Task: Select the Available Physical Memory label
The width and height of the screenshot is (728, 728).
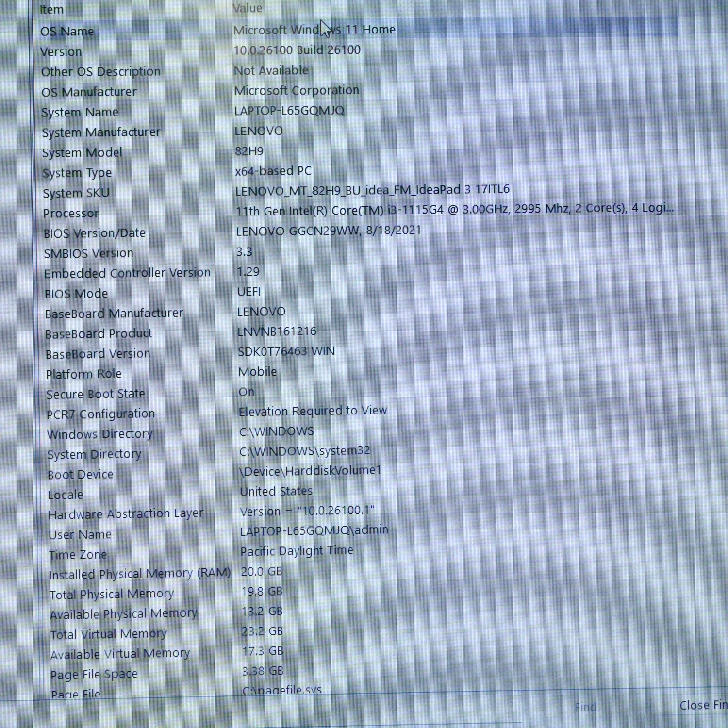Action: [124, 614]
